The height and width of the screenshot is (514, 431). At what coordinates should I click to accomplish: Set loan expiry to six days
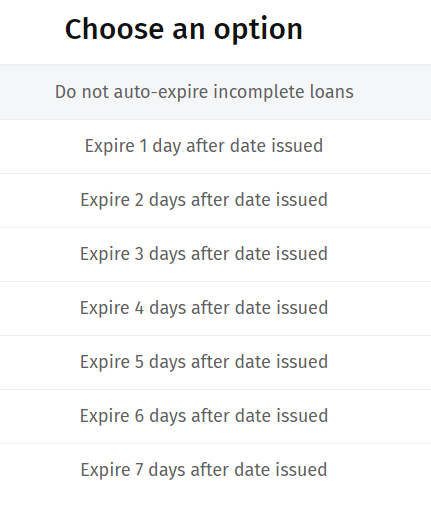click(215, 416)
